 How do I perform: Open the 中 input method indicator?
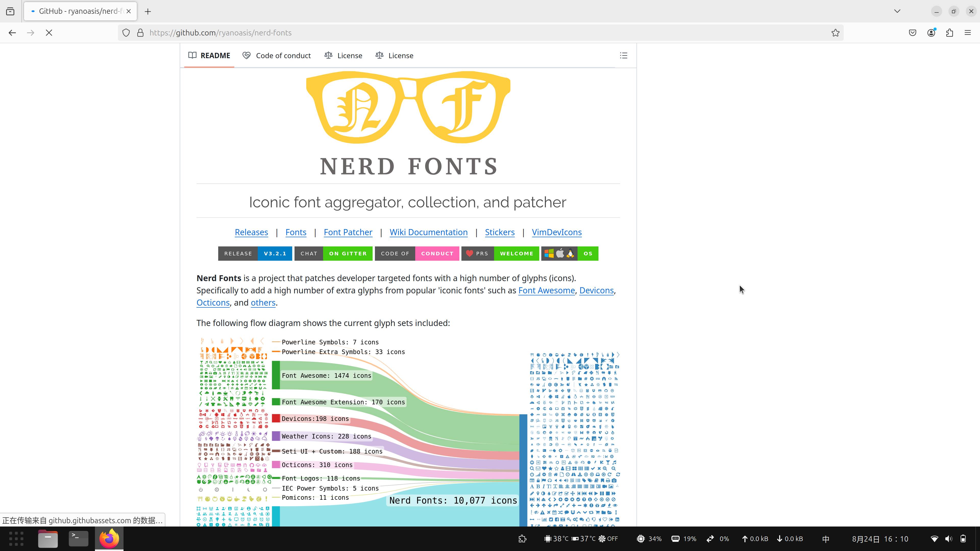pyautogui.click(x=826, y=539)
